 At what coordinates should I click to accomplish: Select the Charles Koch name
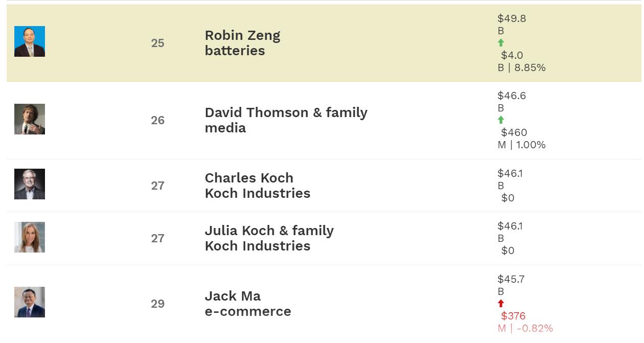(x=249, y=178)
